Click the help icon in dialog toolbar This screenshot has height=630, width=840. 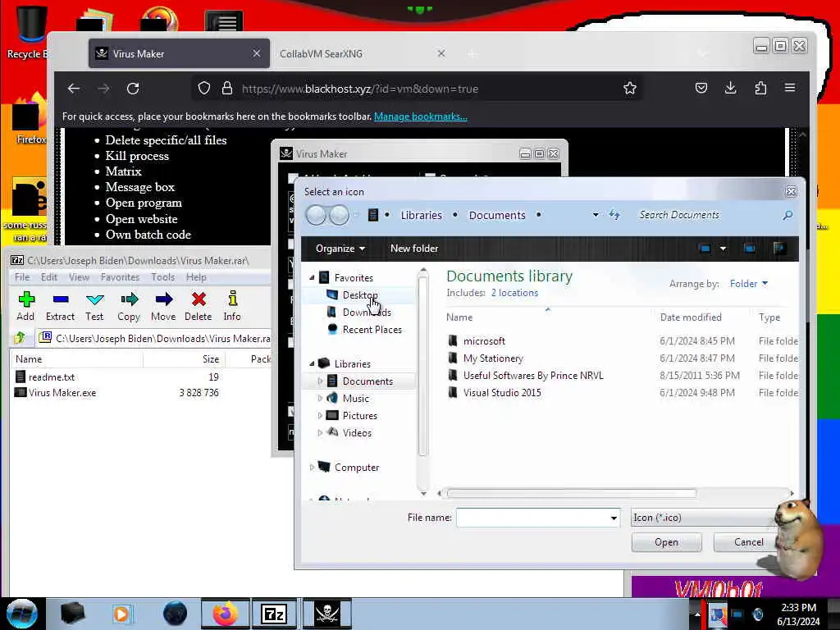[779, 248]
